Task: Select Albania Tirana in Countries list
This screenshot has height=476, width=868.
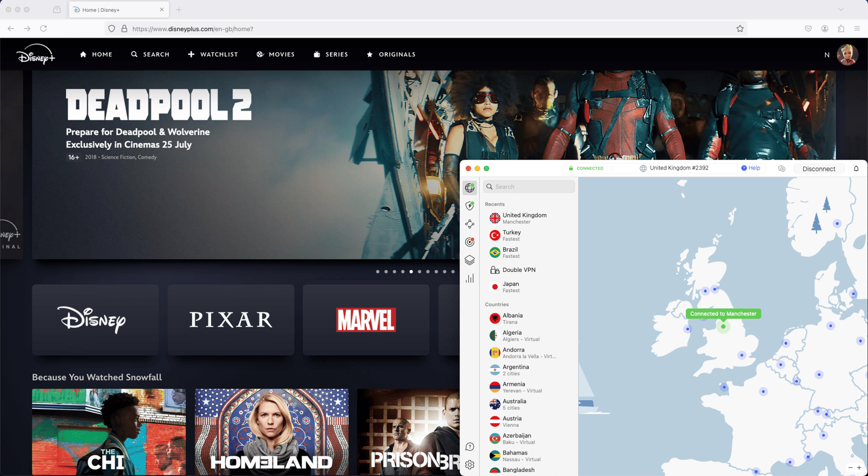Action: click(529, 319)
